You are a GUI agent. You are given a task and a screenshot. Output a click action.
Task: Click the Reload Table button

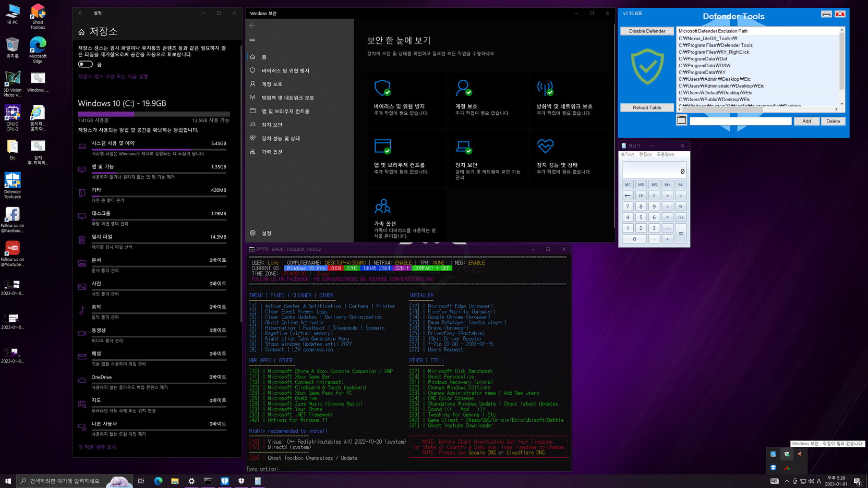click(x=647, y=107)
